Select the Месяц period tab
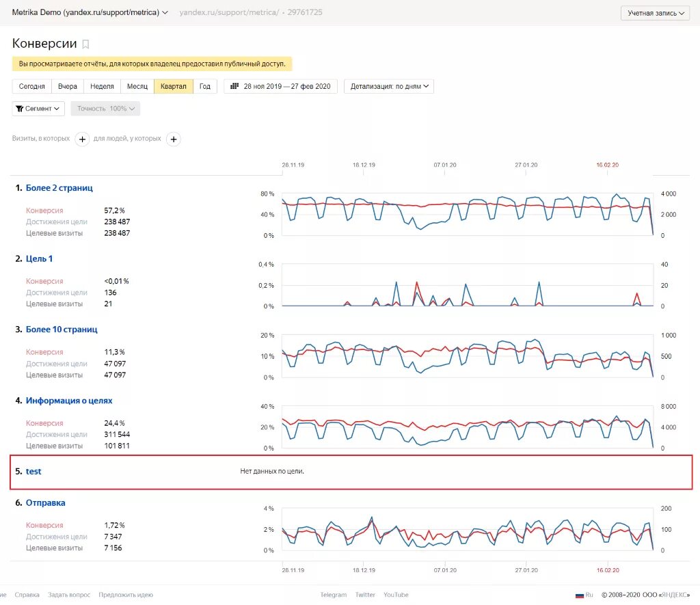700x605 pixels. coord(137,86)
